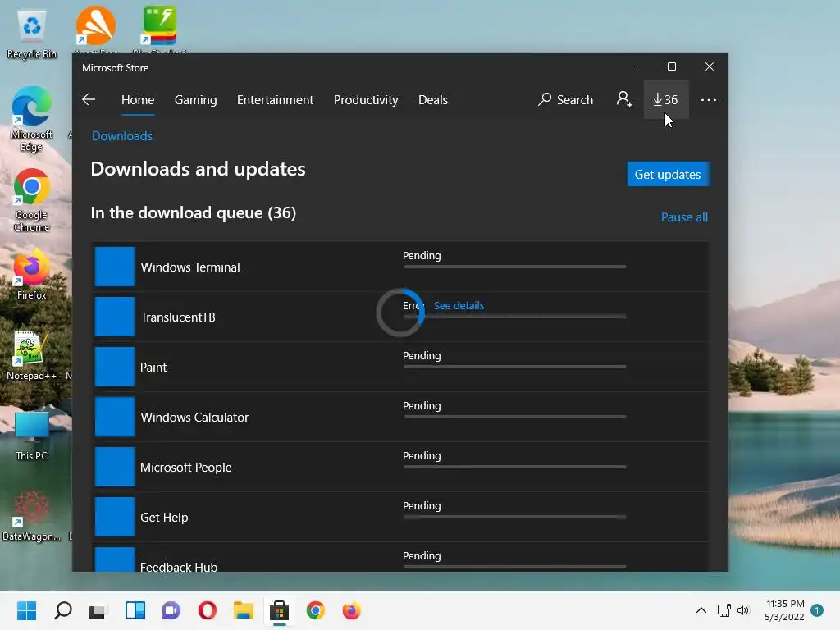Switch to the Entertainment tab
Screen dimensions: 840x630
point(276,99)
